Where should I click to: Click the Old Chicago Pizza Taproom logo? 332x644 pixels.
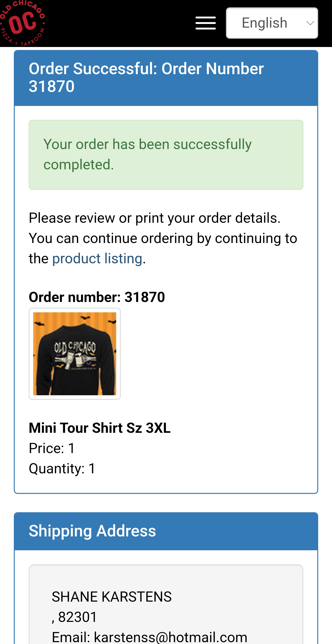click(x=22, y=23)
